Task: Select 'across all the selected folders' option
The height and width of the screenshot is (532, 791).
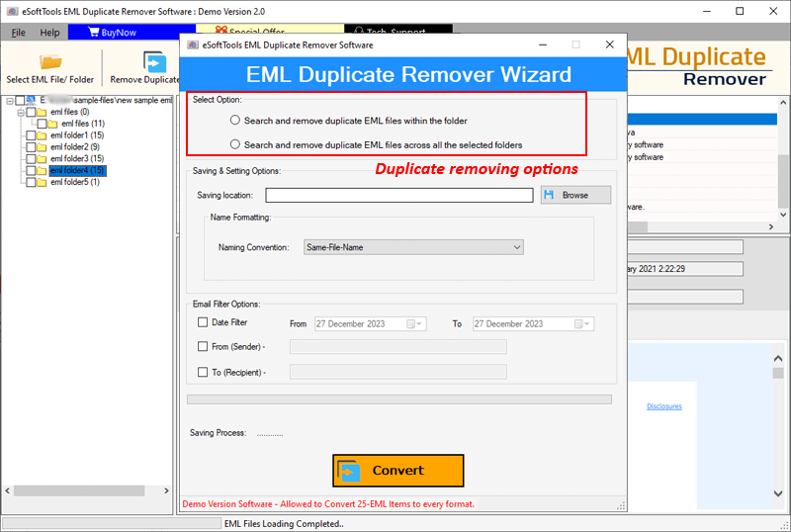Action: click(235, 144)
